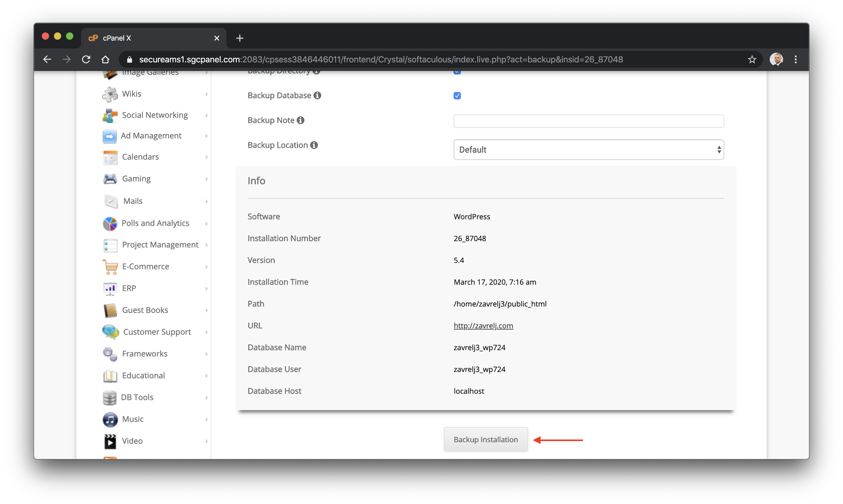843x504 pixels.
Task: Uncheck the Backup Database checkbox
Action: 457,96
